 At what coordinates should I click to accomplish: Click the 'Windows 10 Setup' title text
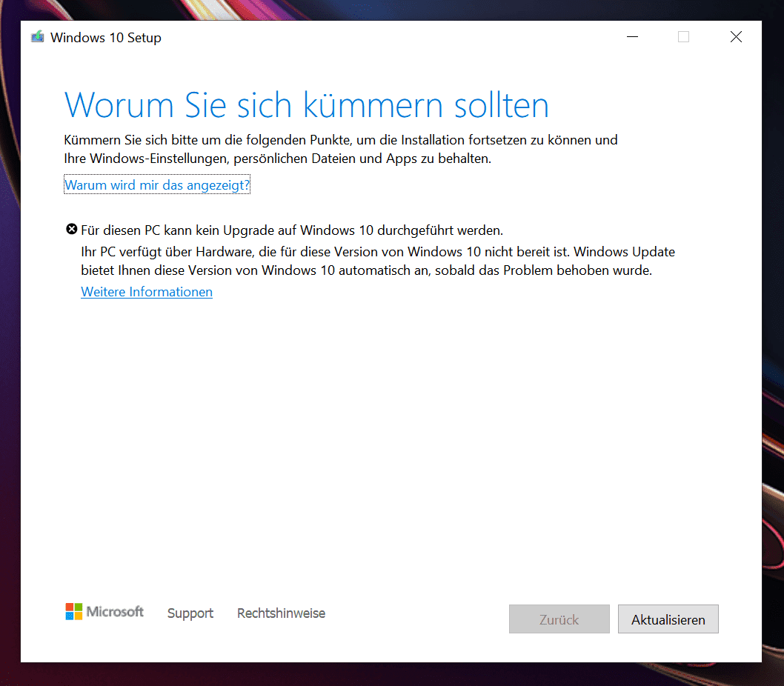[x=106, y=38]
